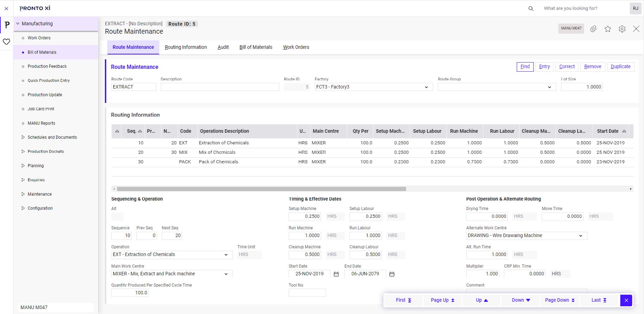Click the MANU M047 program badge
Screen dimensions: 644x314
pyautogui.click(x=571, y=28)
